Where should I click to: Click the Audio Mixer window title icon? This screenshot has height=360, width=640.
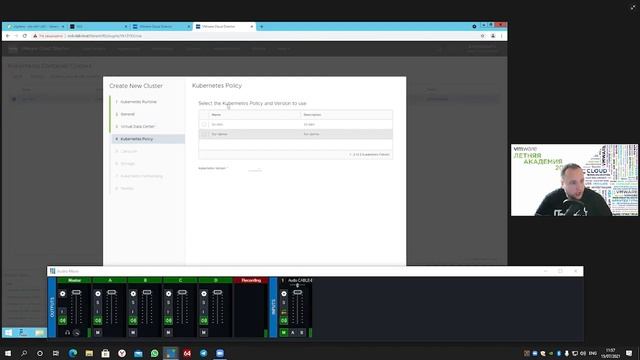(53, 271)
